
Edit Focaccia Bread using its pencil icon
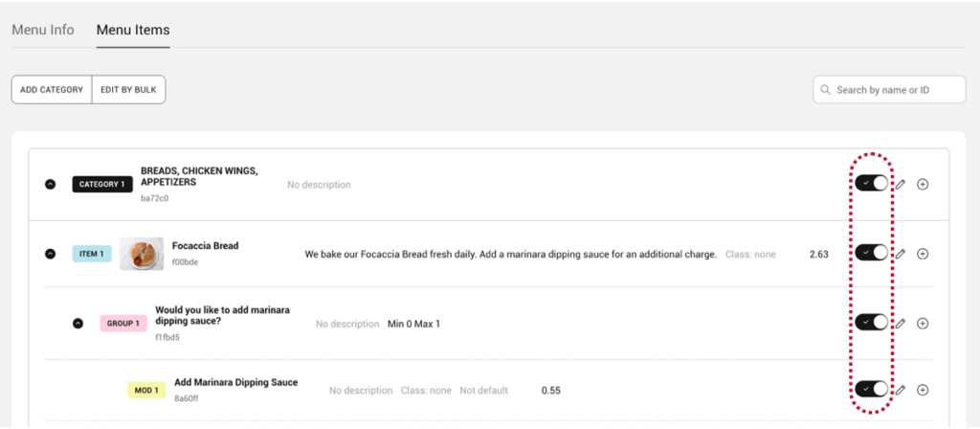coord(900,254)
